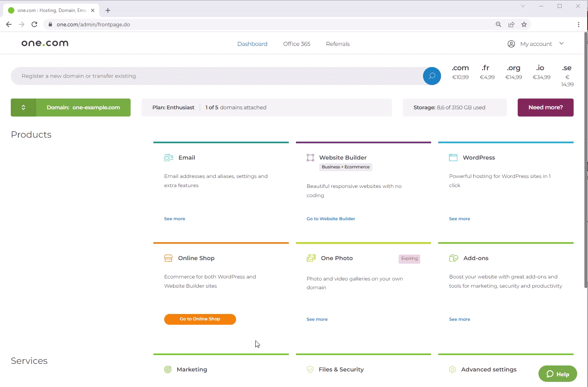Screen dimensions: 588x387
Task: Focus the domain registration search field
Action: point(216,76)
